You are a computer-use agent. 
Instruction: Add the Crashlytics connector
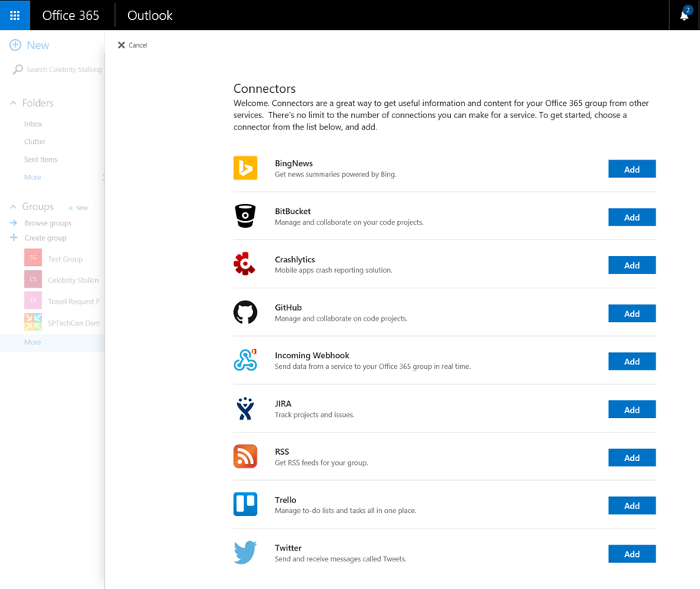click(x=632, y=265)
